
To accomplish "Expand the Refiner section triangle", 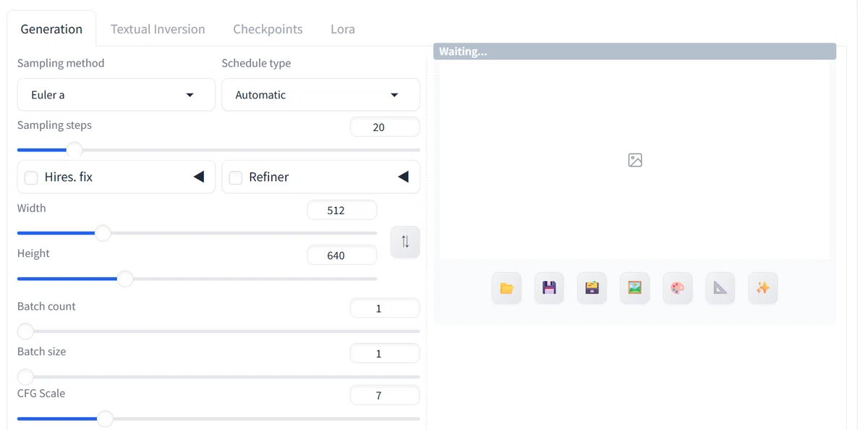I will 403,177.
